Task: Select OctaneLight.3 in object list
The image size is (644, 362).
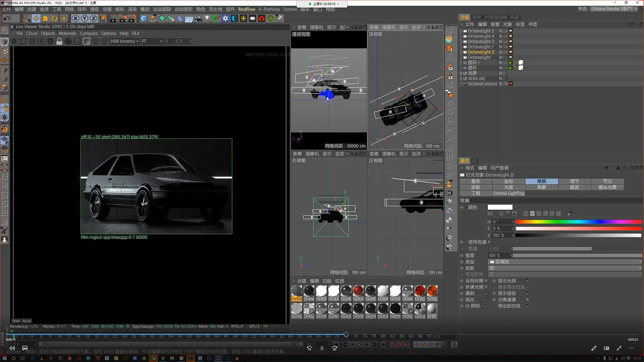Action: click(481, 42)
